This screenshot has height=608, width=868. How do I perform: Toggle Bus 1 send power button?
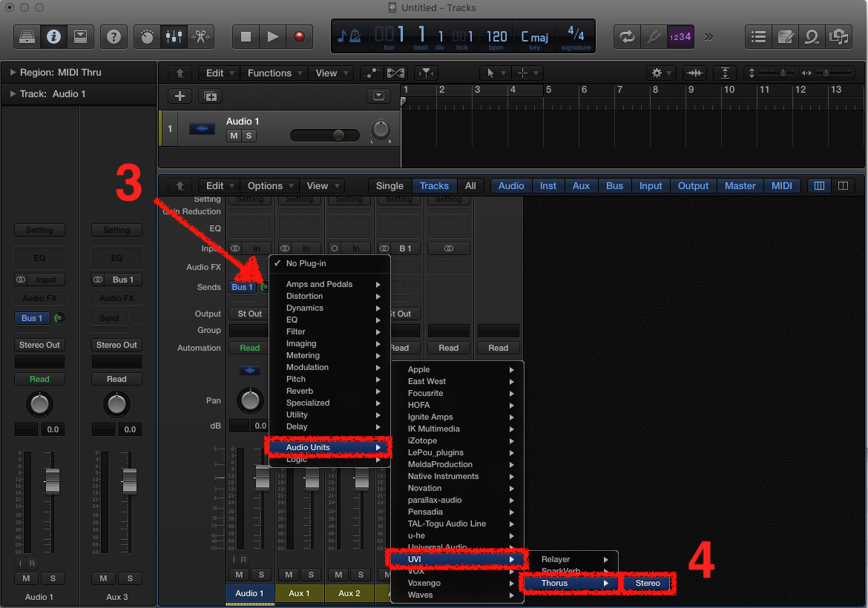point(59,318)
